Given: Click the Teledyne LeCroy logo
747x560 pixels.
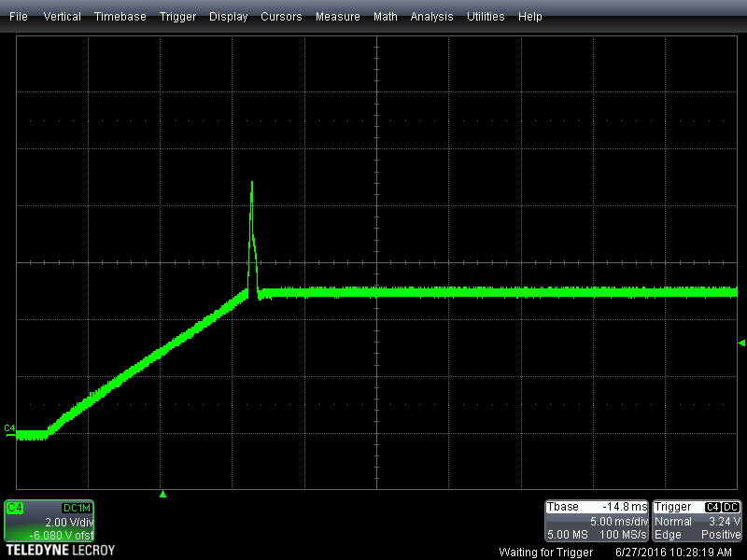Looking at the screenshot, I should point(61,551).
